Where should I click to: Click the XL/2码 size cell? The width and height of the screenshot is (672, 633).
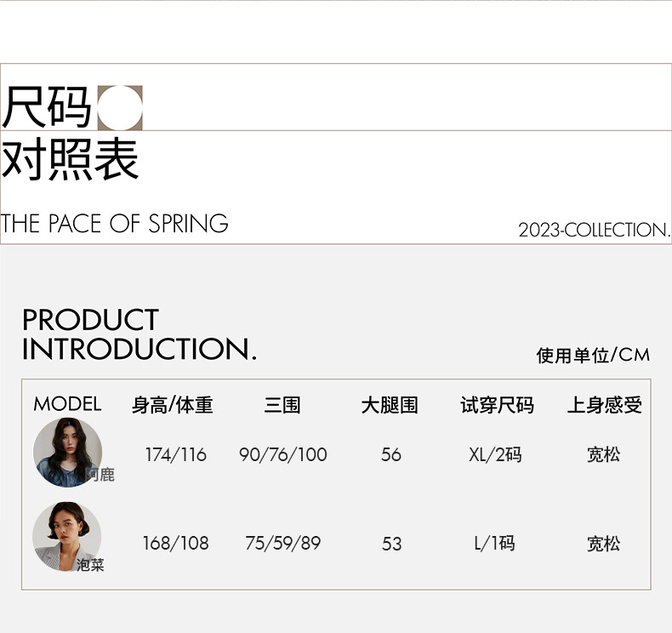tap(495, 454)
